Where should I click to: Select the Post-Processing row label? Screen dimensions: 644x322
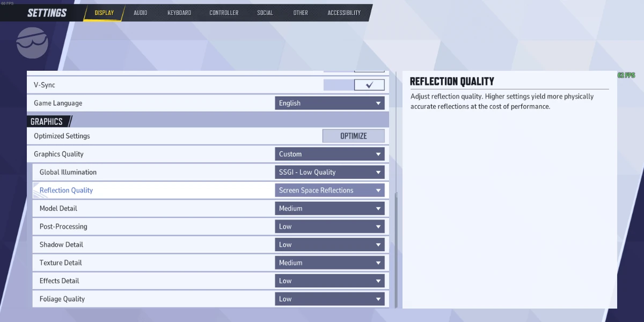pos(63,226)
